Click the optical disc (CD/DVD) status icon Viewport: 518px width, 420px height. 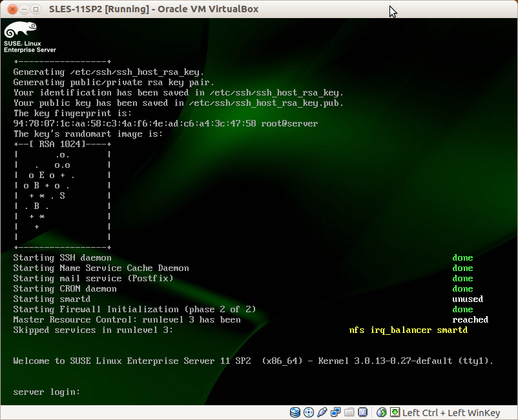click(309, 412)
